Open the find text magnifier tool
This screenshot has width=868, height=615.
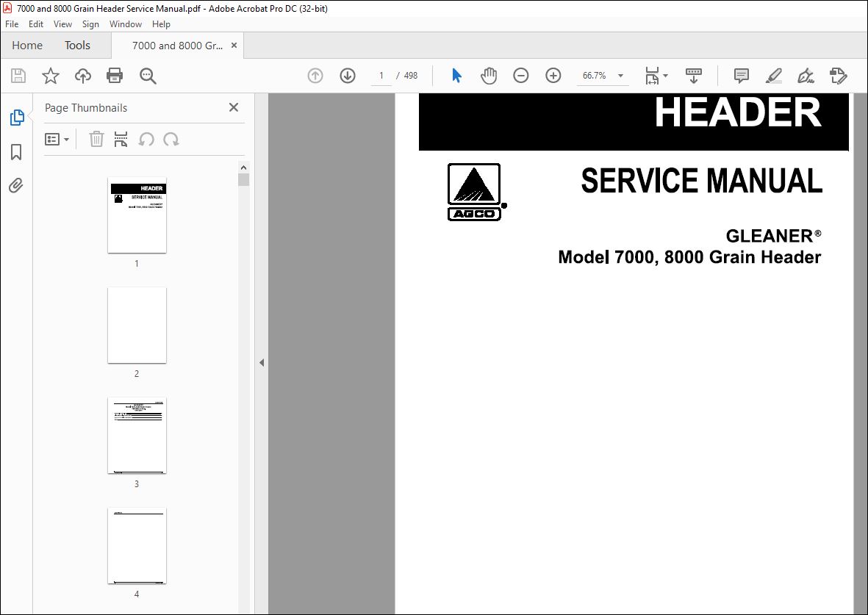[148, 76]
